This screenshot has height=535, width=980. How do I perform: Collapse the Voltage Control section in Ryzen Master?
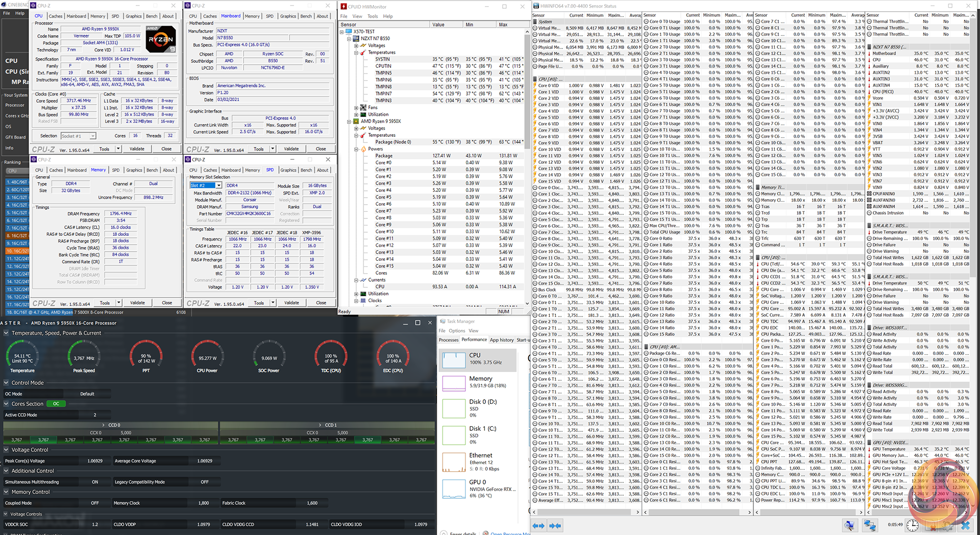6,450
